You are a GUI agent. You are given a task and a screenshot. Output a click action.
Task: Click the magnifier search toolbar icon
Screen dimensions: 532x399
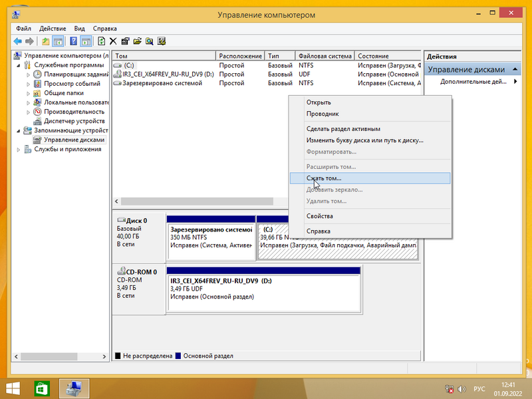tap(149, 41)
